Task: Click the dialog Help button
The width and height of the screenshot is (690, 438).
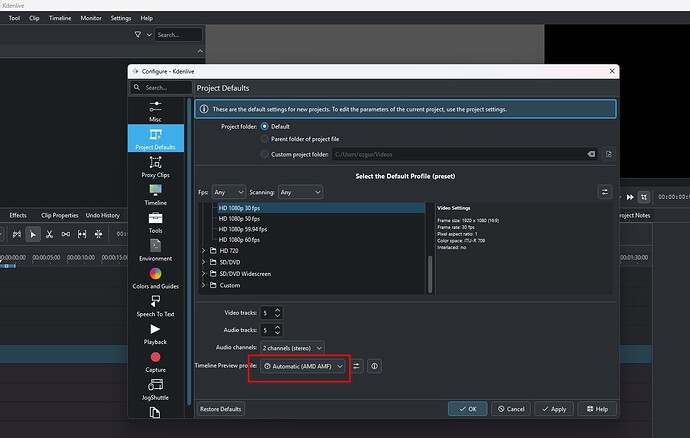Action: point(597,409)
